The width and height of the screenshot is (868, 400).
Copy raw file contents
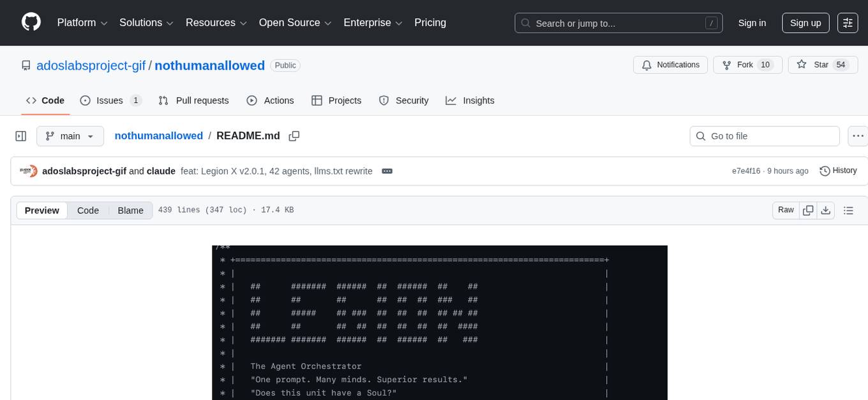pos(808,210)
